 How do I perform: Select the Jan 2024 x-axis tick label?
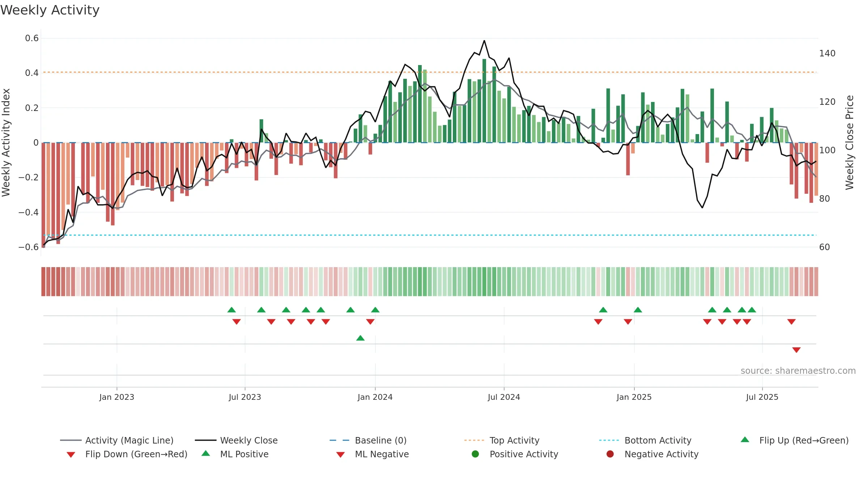click(375, 397)
